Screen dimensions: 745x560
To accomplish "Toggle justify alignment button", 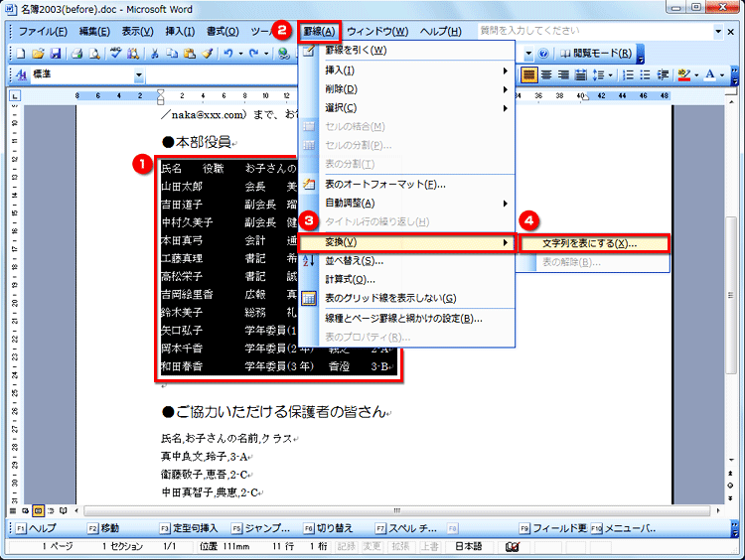I will pyautogui.click(x=528, y=74).
